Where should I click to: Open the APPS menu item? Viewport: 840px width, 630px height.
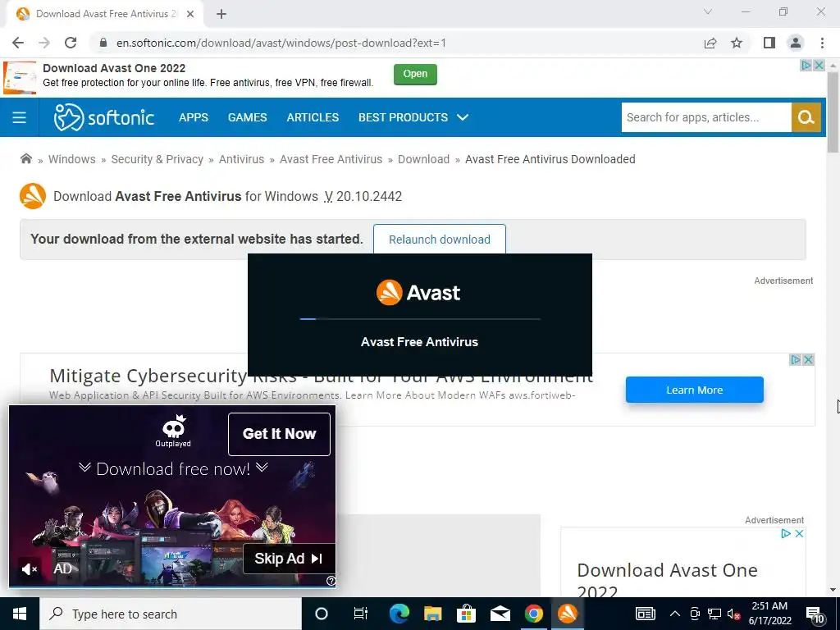tap(194, 117)
